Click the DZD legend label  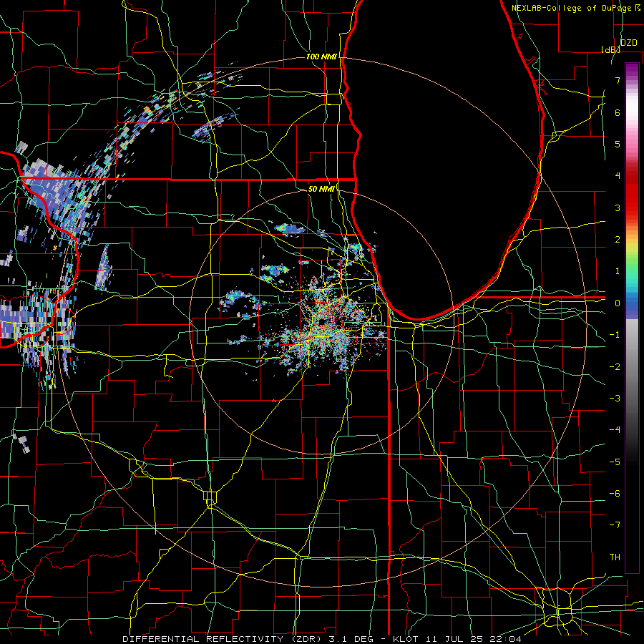point(628,43)
